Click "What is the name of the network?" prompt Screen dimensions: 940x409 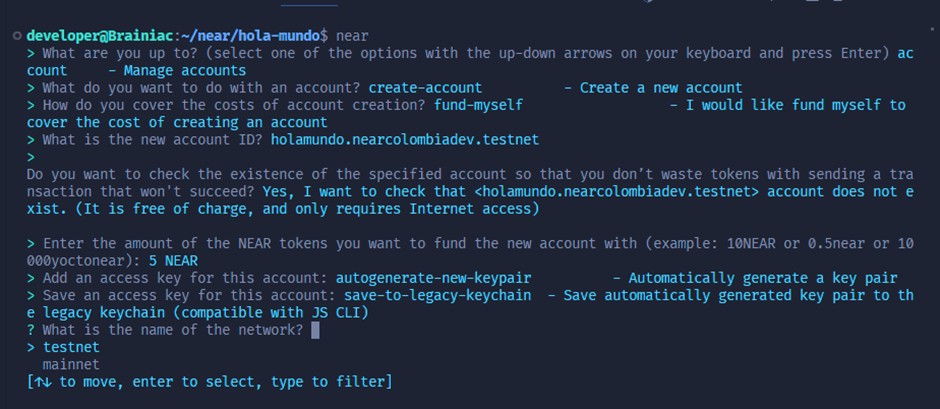point(173,330)
